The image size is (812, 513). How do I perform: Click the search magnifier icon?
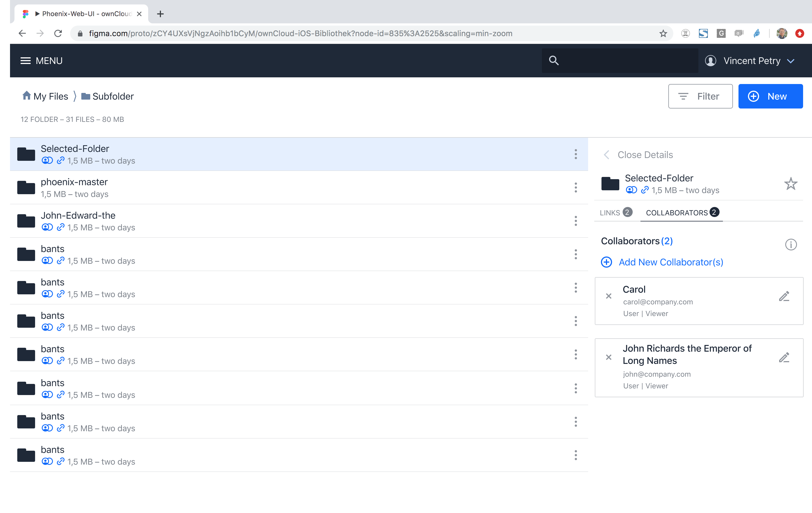coord(554,61)
